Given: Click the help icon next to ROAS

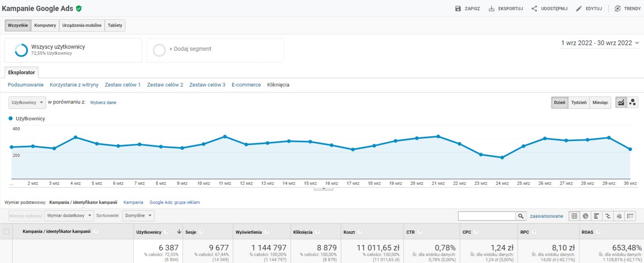Looking at the screenshot, I should [598, 232].
